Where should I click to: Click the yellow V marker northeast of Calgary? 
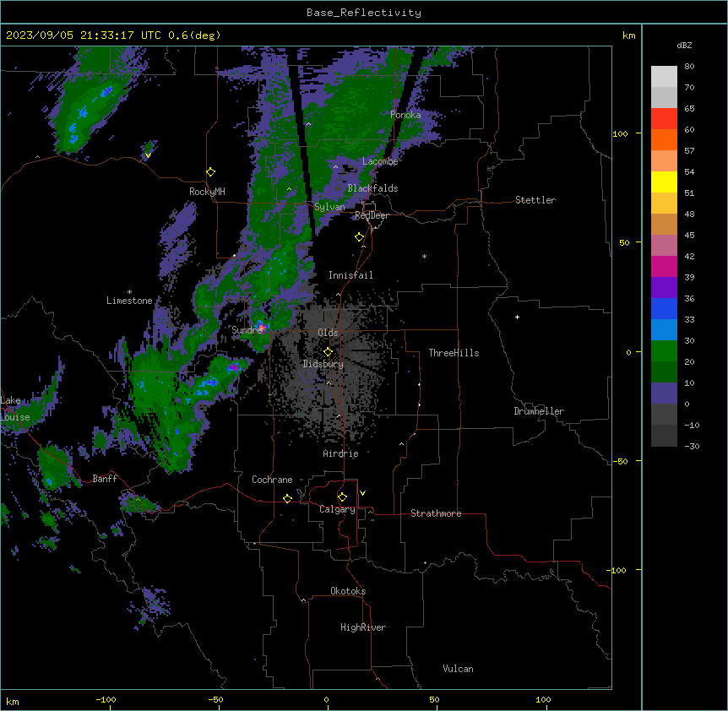click(362, 493)
